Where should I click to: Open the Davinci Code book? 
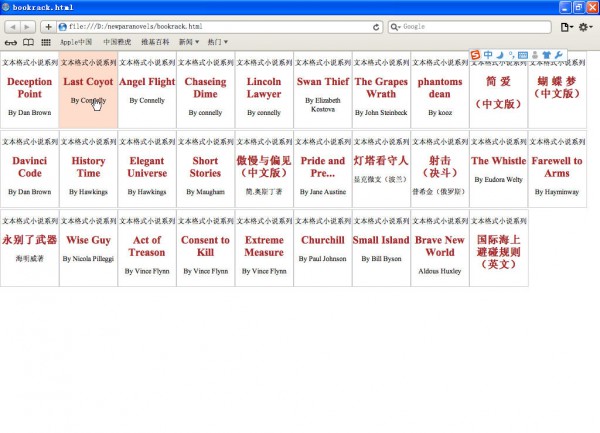[x=29, y=167]
